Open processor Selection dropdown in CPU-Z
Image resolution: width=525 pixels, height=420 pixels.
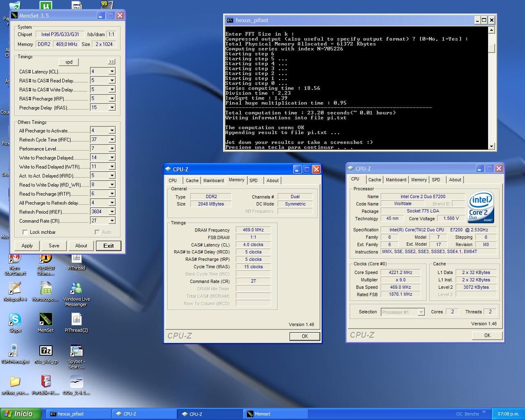pos(421,312)
